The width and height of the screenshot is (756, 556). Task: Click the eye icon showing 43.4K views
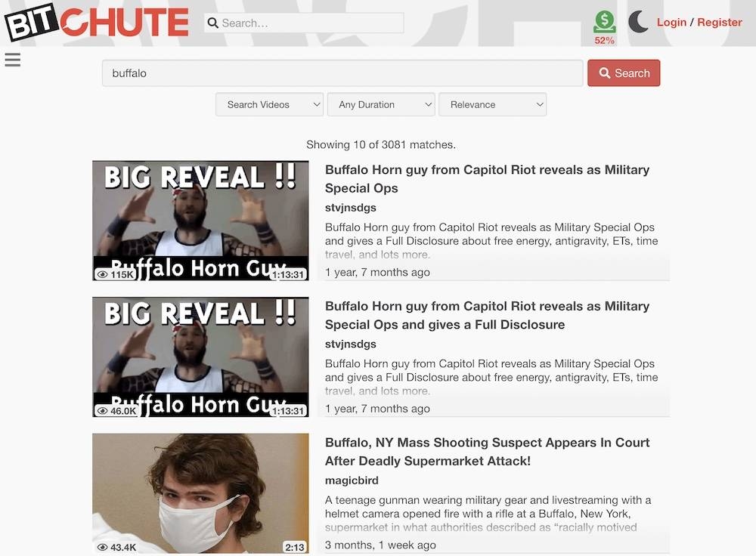104,548
